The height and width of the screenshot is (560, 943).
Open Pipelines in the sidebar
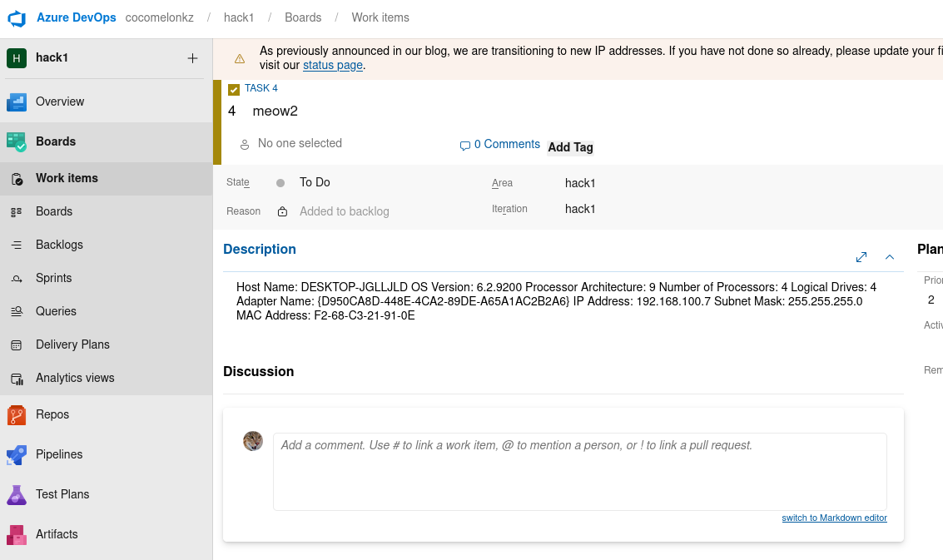(x=59, y=454)
